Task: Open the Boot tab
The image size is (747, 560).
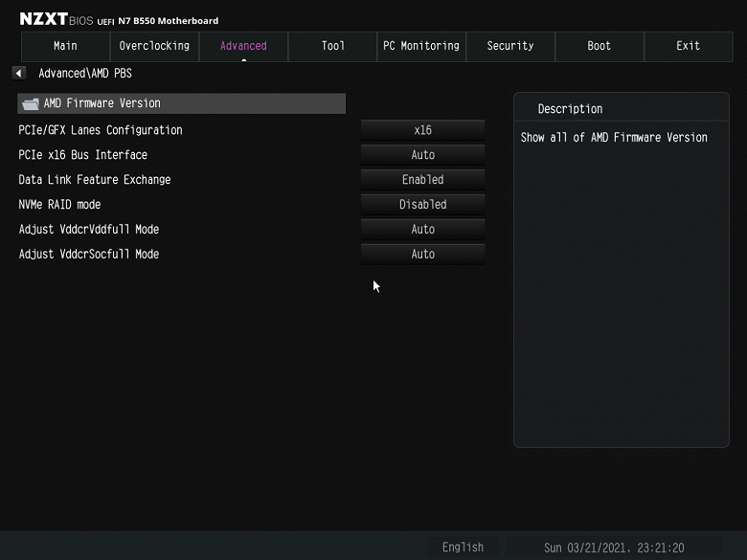Action: [x=600, y=46]
